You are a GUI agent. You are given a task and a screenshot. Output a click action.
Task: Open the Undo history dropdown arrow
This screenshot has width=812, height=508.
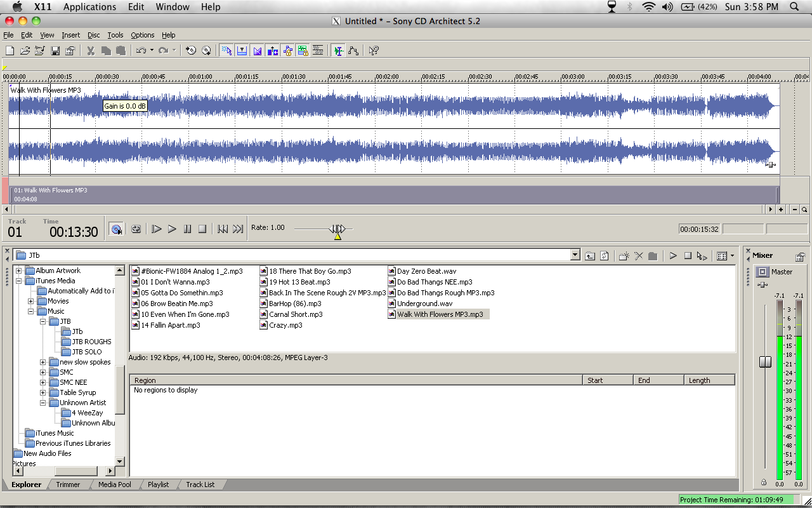click(x=152, y=51)
